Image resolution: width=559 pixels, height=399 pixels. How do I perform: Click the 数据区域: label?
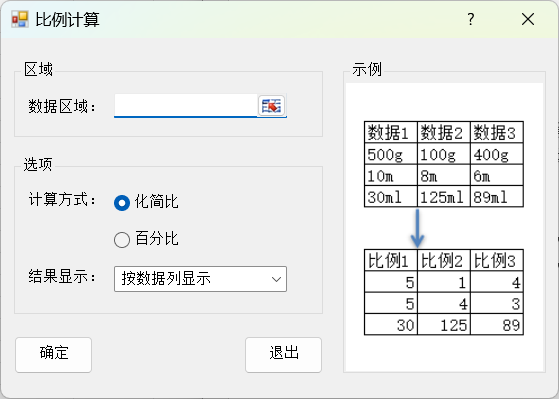(x=62, y=106)
